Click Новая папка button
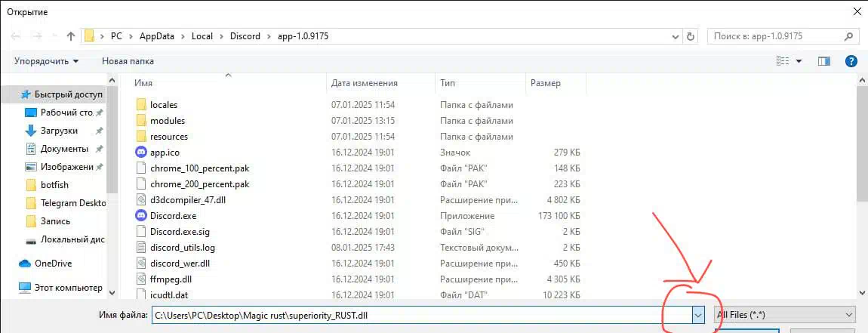The image size is (868, 333). point(128,61)
